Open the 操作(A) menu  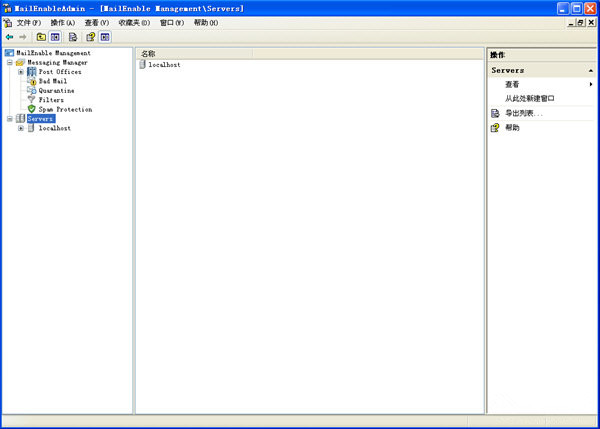click(x=63, y=23)
